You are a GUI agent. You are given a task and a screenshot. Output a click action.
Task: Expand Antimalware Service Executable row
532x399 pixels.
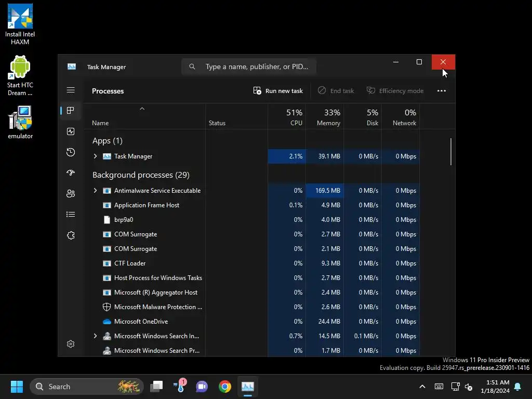(x=96, y=190)
